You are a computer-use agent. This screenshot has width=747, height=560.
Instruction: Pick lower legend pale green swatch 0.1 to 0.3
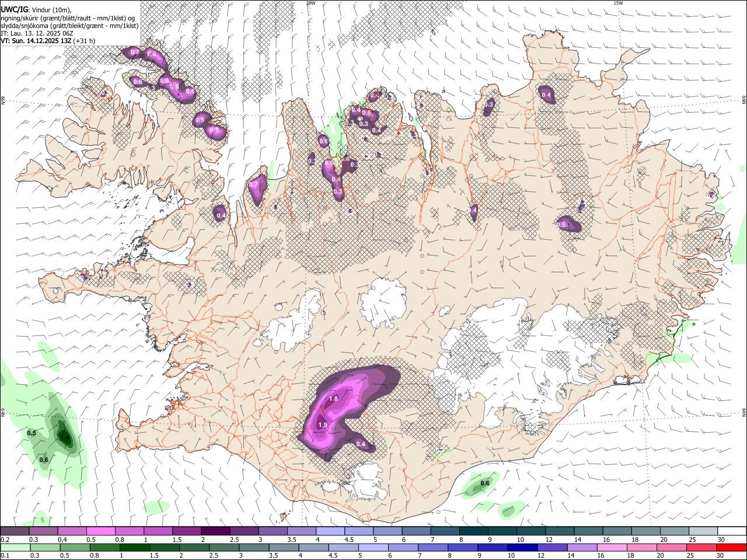15,547
